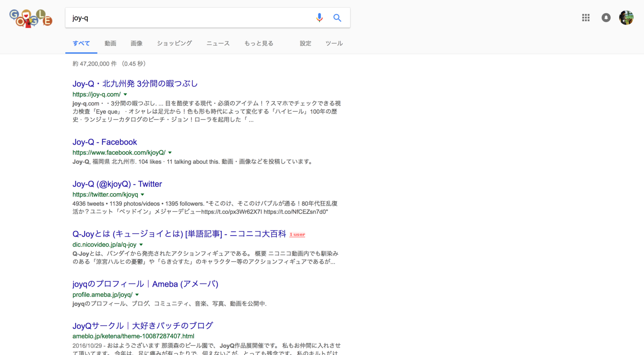This screenshot has width=644, height=355.
Task: Click the Google doodle logo
Action: tap(31, 18)
